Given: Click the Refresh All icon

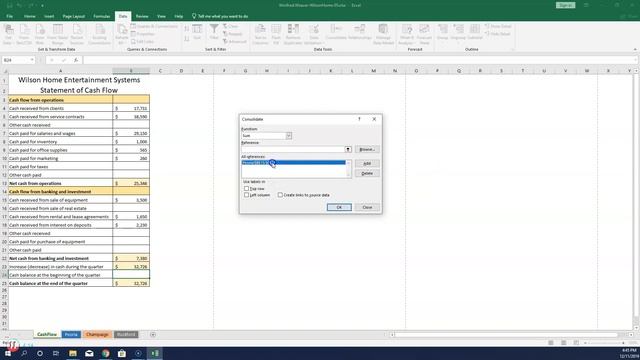Looking at the screenshot, I should (122, 34).
